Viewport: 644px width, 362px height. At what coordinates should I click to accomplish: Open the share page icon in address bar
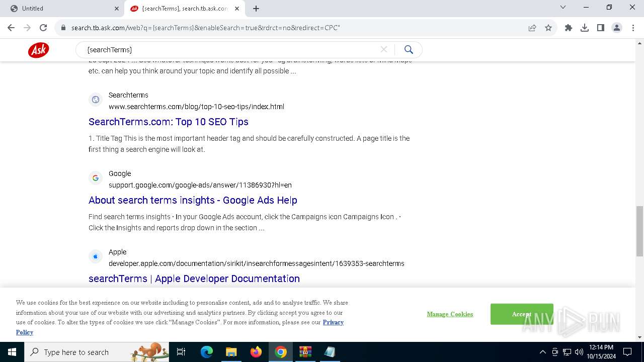532,28
